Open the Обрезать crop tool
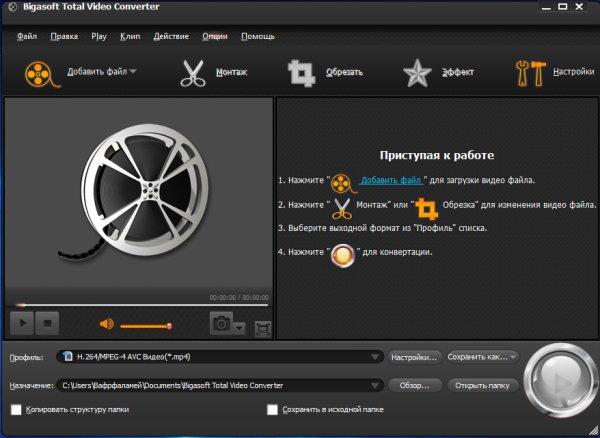This screenshot has width=600, height=438. pos(302,73)
